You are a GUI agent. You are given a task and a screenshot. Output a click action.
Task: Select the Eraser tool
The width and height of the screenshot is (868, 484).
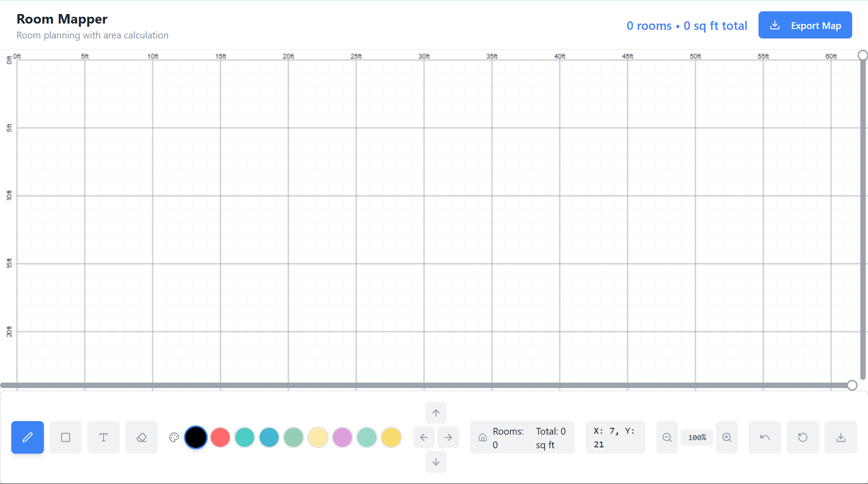tap(141, 437)
